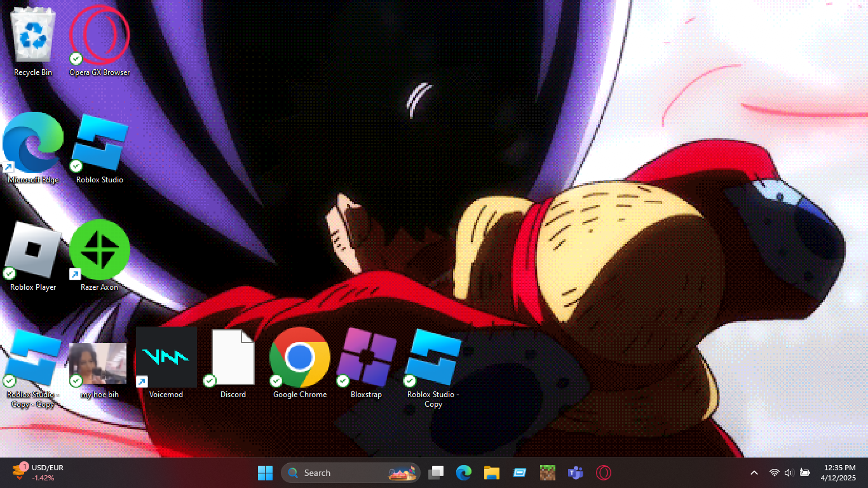Select the Voicemod desktop shortcut
This screenshot has height=488, width=868.
click(x=166, y=363)
